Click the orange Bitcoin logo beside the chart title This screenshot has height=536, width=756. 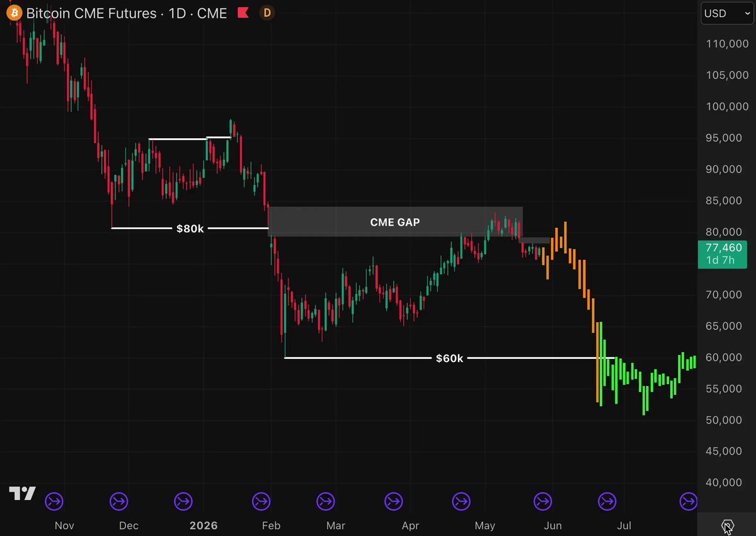(14, 13)
